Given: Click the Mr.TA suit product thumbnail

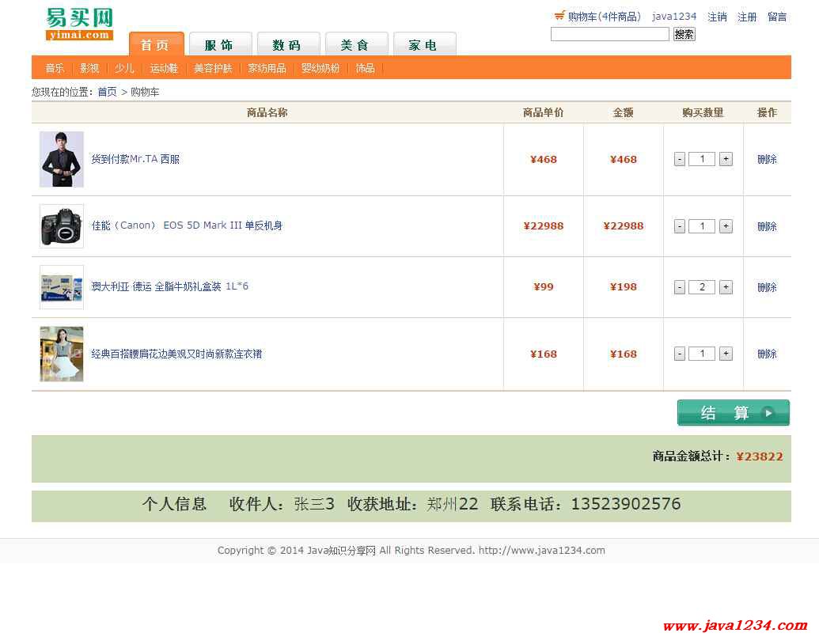Looking at the screenshot, I should click(62, 159).
